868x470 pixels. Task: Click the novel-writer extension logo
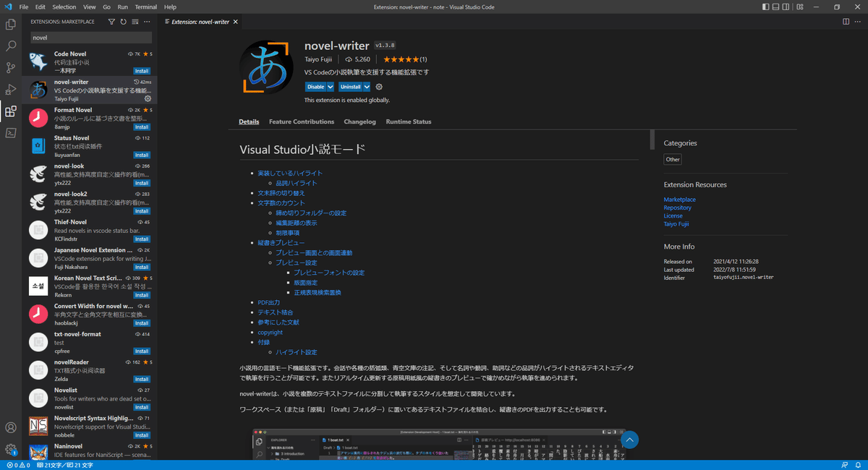pos(267,67)
